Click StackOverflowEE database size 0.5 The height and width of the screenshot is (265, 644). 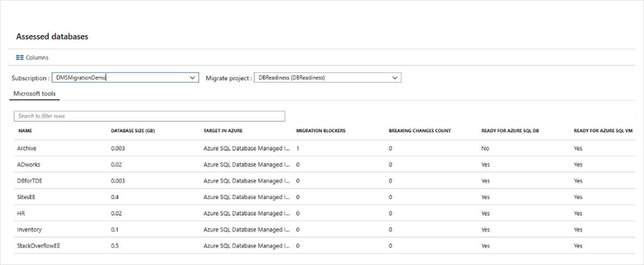(x=115, y=246)
